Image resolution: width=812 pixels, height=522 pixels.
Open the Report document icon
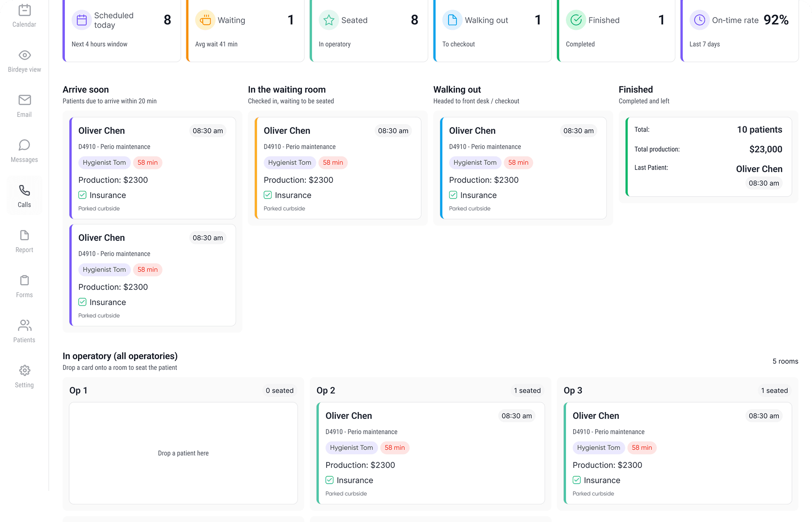tap(24, 236)
